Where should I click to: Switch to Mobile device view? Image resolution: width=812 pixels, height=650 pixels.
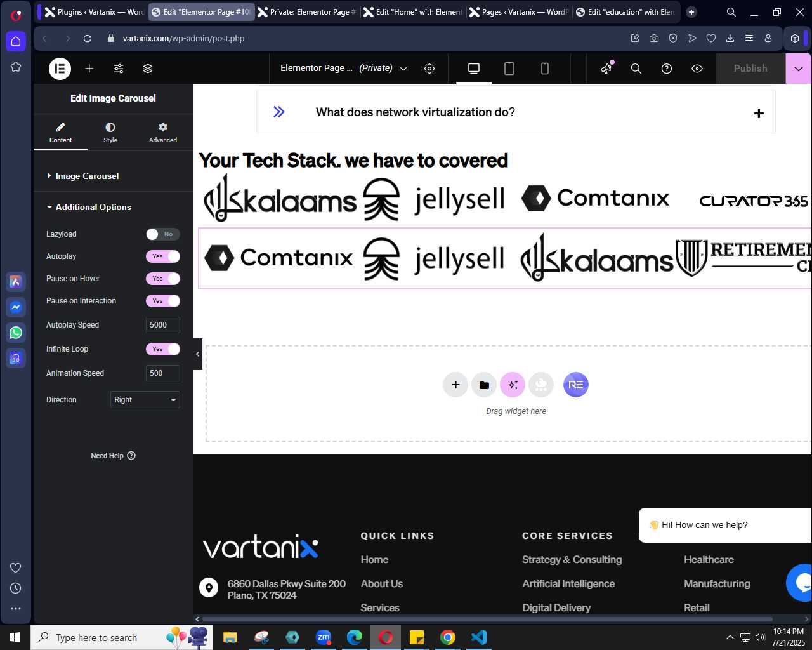click(545, 69)
